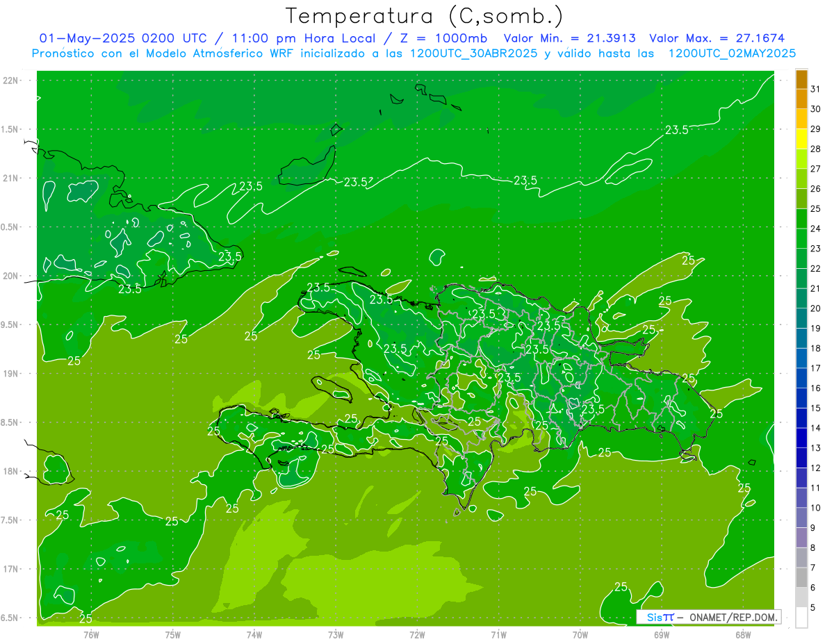Click the title 'Temperatura (C,somb.)'
The image size is (834, 644).
(x=425, y=16)
